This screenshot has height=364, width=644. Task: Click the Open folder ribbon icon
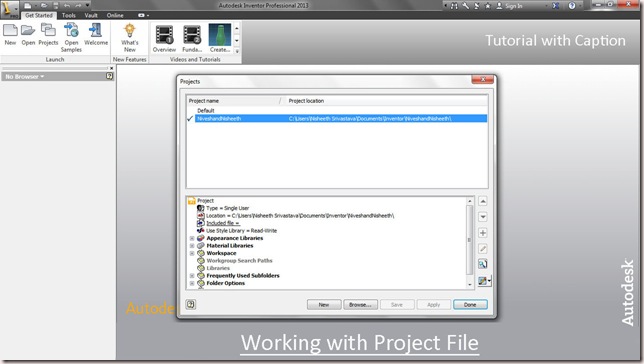pos(28,34)
